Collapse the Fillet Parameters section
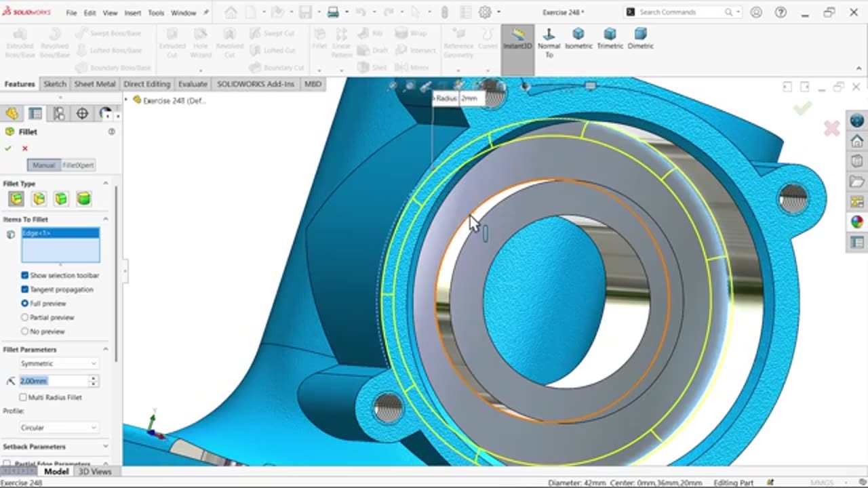The image size is (868, 488). pos(105,350)
